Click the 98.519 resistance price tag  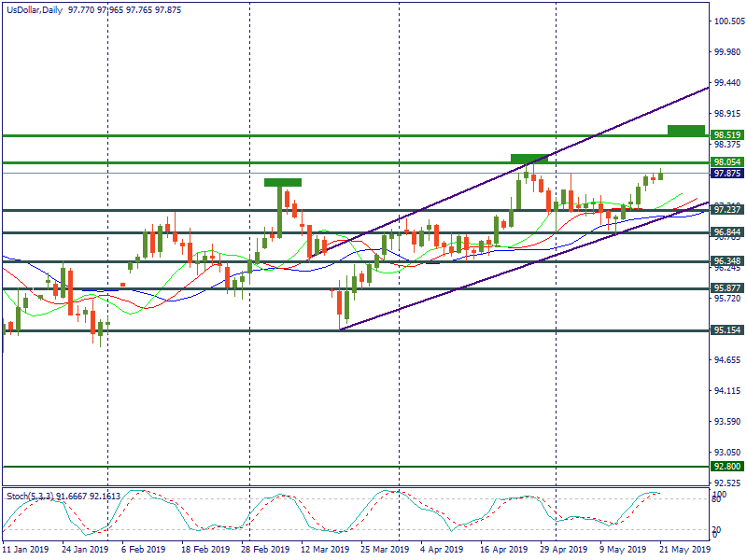coord(726,135)
